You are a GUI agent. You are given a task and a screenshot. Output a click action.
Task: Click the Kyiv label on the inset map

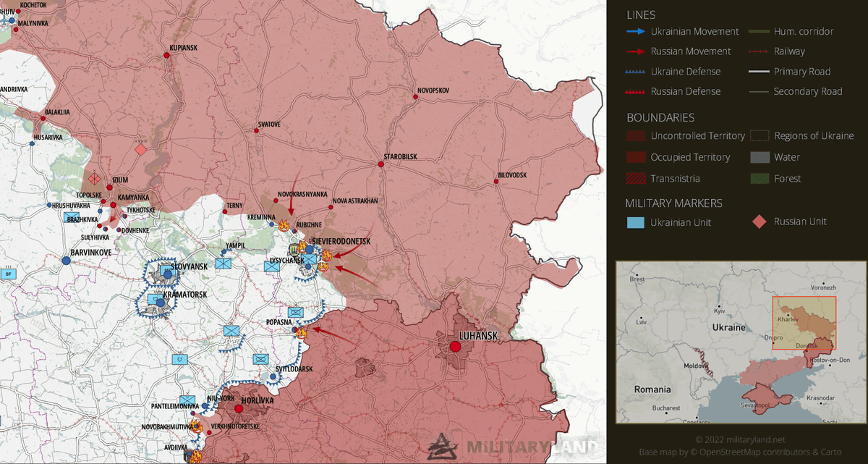719,311
